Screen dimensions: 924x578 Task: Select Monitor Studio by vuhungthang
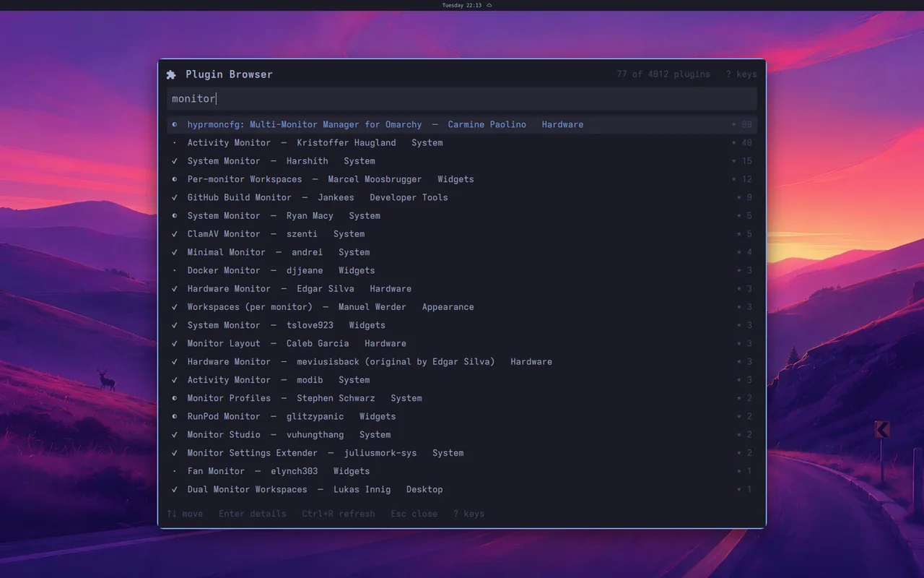(x=462, y=434)
